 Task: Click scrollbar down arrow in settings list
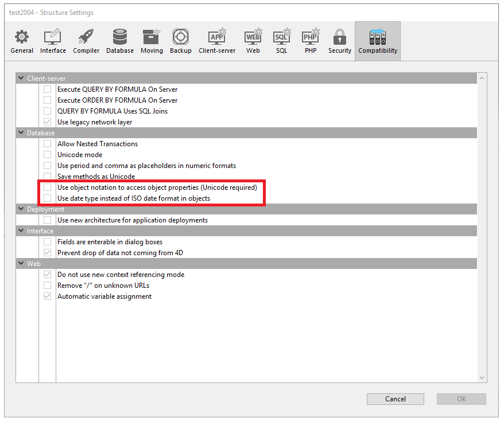click(482, 378)
